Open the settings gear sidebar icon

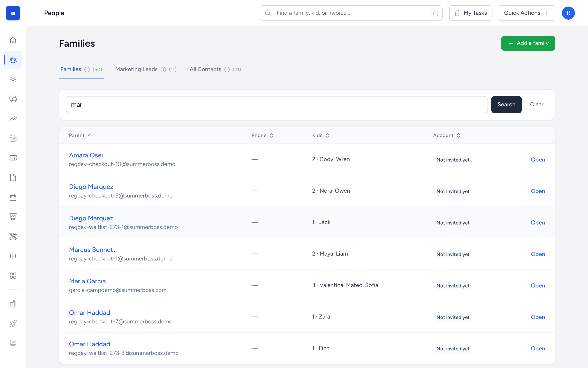pos(13,256)
